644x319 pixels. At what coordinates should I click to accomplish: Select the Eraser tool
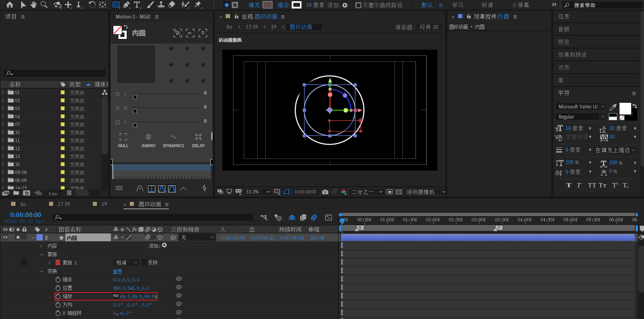(x=172, y=5)
